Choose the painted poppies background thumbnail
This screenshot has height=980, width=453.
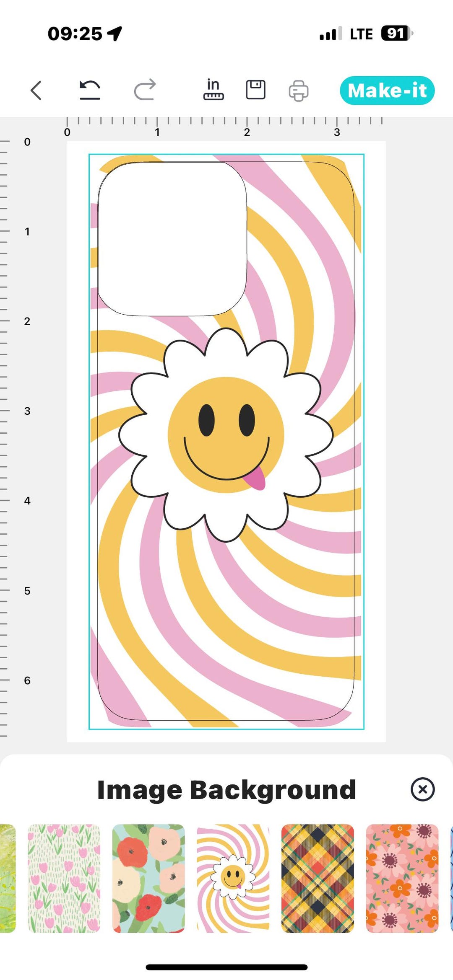[148, 878]
